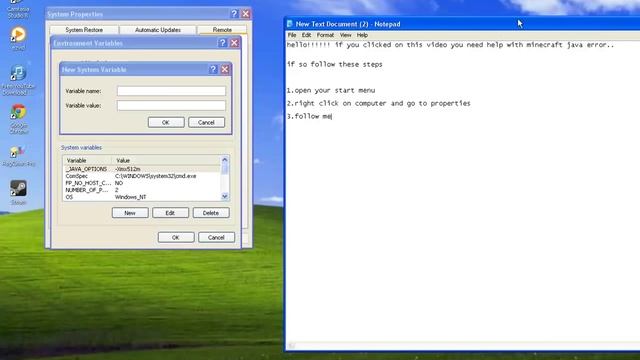Image resolution: width=640 pixels, height=360 pixels.
Task: Click the 'if so follow these steps' line
Action: (335, 64)
